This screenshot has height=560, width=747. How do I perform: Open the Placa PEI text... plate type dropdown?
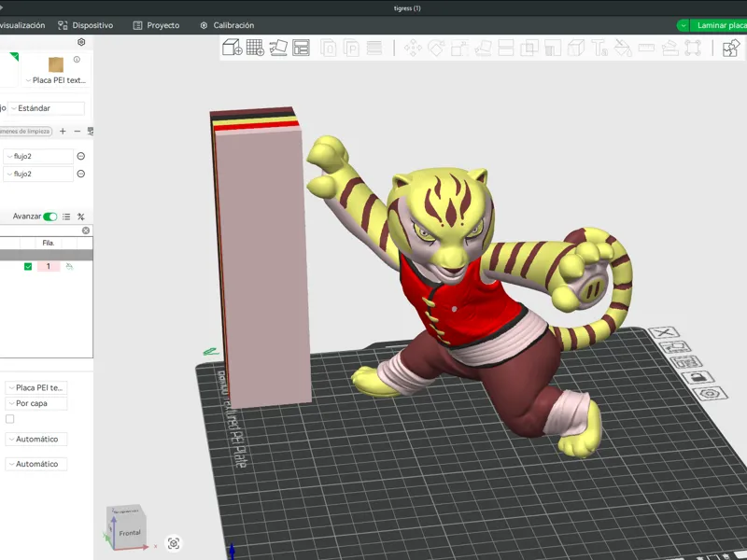[56, 80]
